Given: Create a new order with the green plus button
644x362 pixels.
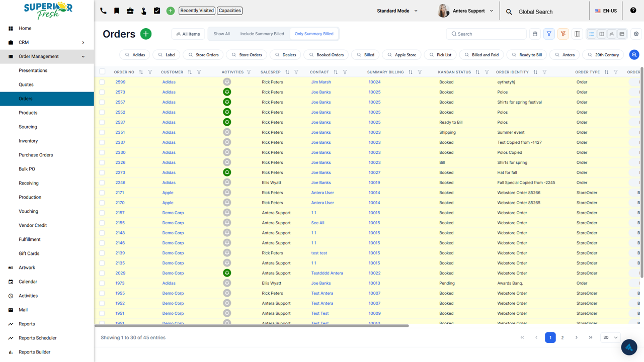Looking at the screenshot, I should point(146,34).
